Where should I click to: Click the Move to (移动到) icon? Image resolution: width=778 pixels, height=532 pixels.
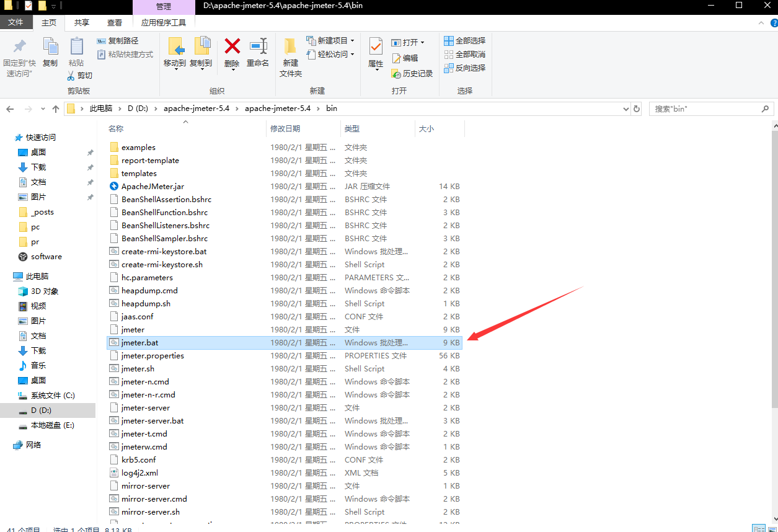point(175,47)
